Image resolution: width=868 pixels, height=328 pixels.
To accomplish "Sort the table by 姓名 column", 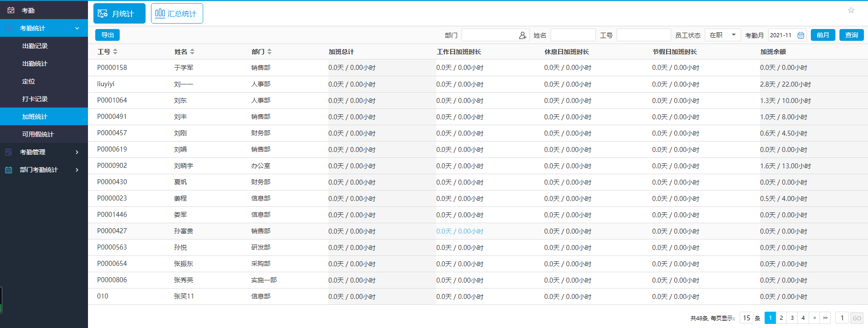I will pos(192,52).
